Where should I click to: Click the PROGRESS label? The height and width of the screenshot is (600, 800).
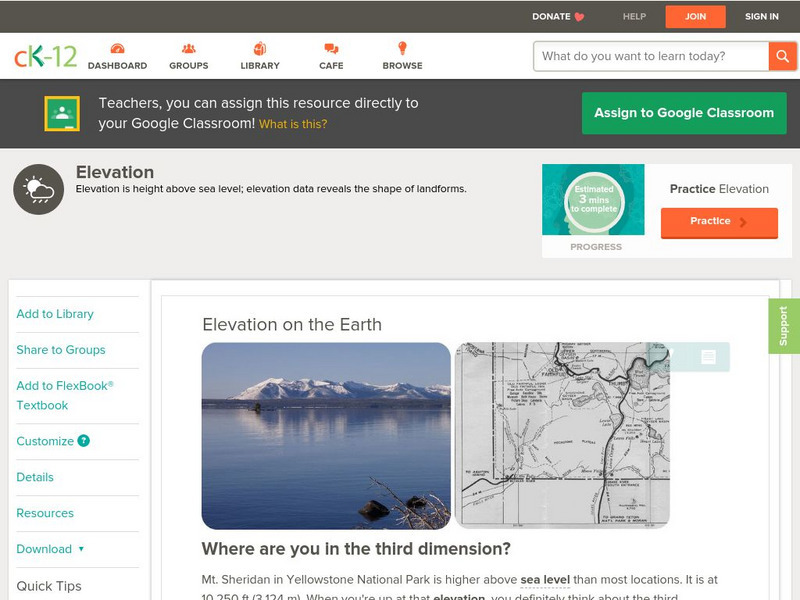point(596,247)
